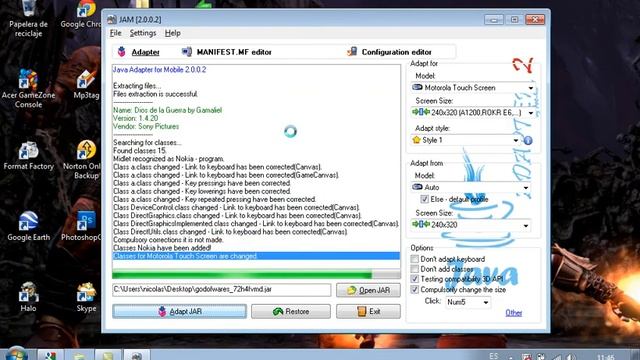
Task: Click the Exit button
Action: coord(368,311)
